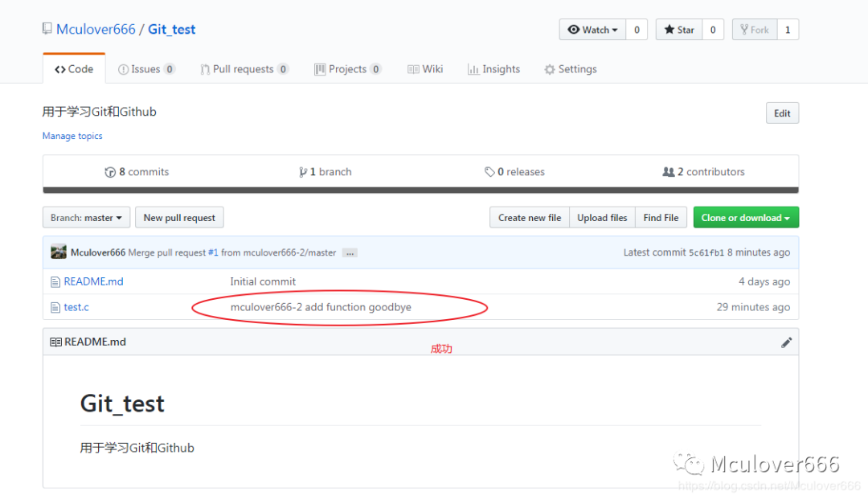Click the Fork button

(755, 30)
